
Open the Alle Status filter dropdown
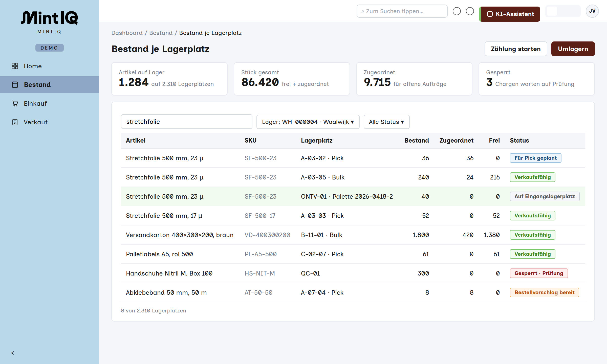pyautogui.click(x=386, y=122)
